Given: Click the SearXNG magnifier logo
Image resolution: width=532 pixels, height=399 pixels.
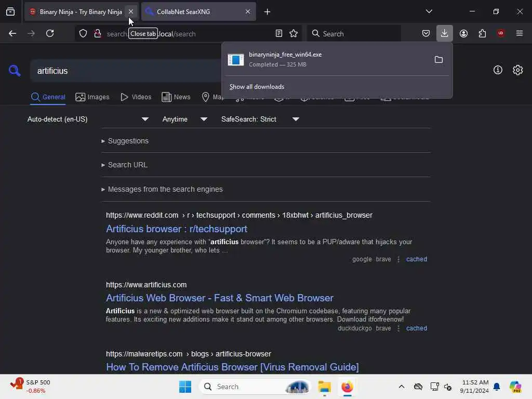Looking at the screenshot, I should [15, 71].
